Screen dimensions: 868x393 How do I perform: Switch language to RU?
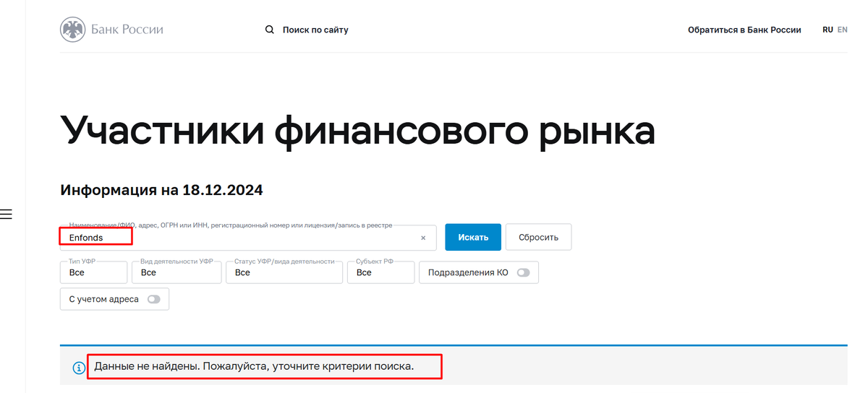[827, 30]
